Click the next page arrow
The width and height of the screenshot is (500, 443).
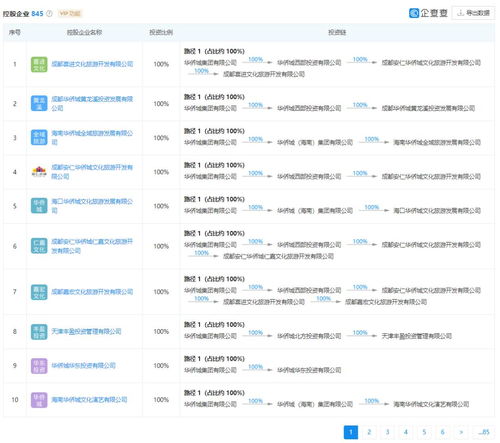461,432
